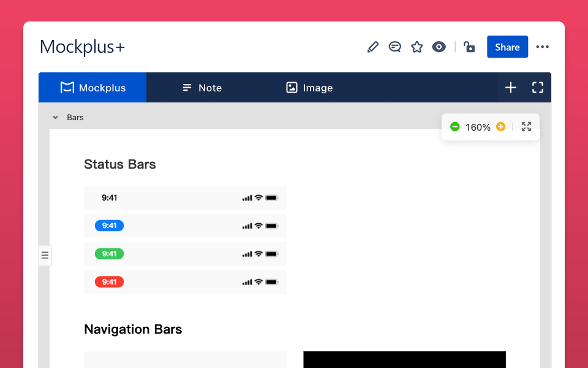The image size is (588, 368).
Task: Select the plain 9:41 status bar
Action: [x=185, y=198]
